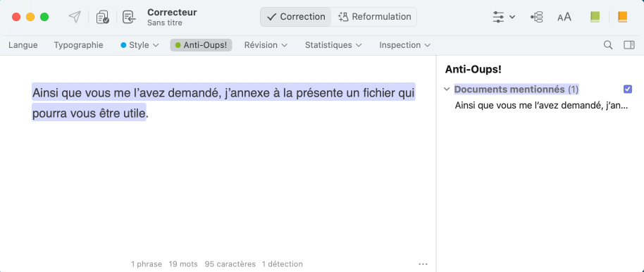Click the tree structure icon in toolbar
644x272 pixels.
pyautogui.click(x=536, y=17)
